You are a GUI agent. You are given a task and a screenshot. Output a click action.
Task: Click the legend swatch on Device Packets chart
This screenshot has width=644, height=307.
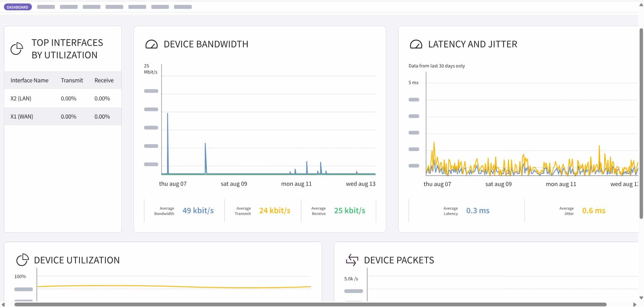(x=353, y=291)
